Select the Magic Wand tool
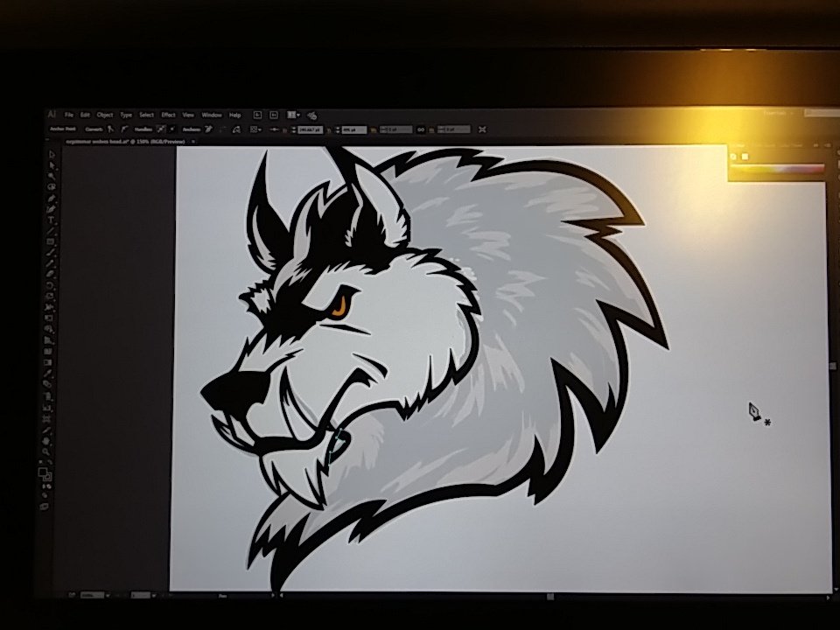The height and width of the screenshot is (630, 840). coord(52,176)
